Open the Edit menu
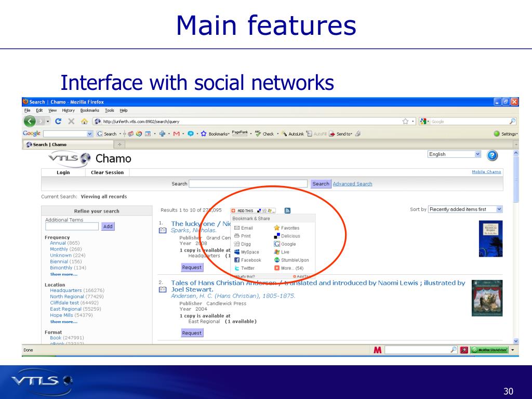The height and width of the screenshot is (399, 532). pyautogui.click(x=39, y=110)
